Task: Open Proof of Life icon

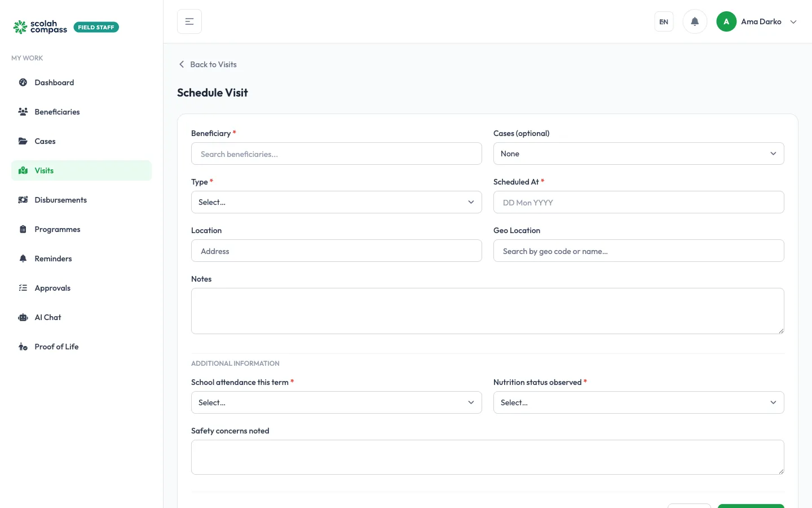Action: click(23, 347)
